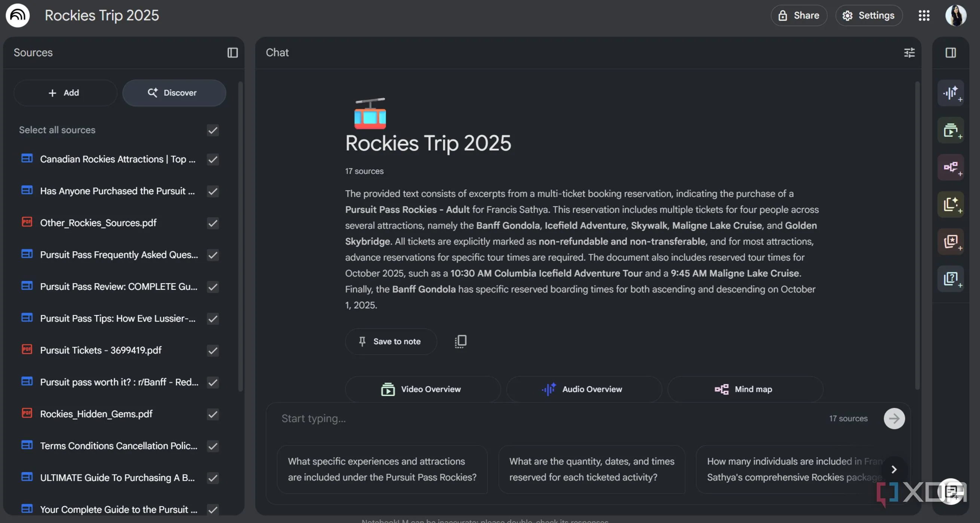
Task: Open chat configuration sliders icon
Action: tap(909, 52)
